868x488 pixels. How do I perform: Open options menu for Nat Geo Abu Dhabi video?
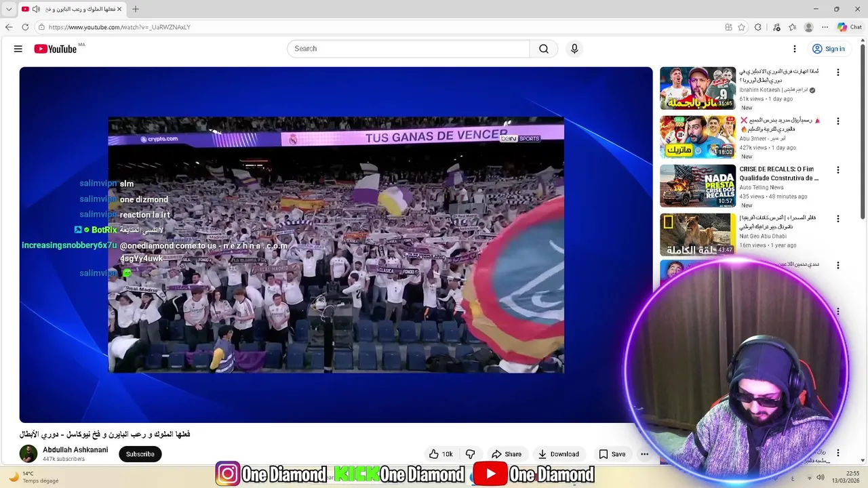tap(838, 219)
